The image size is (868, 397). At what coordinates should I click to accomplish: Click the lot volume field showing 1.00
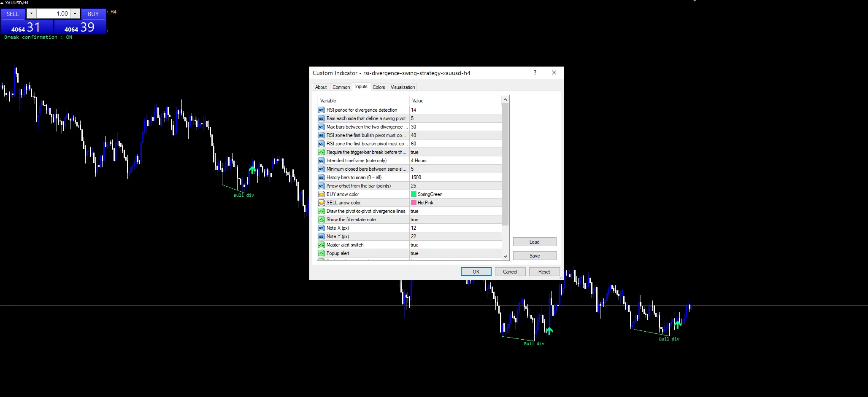[53, 13]
